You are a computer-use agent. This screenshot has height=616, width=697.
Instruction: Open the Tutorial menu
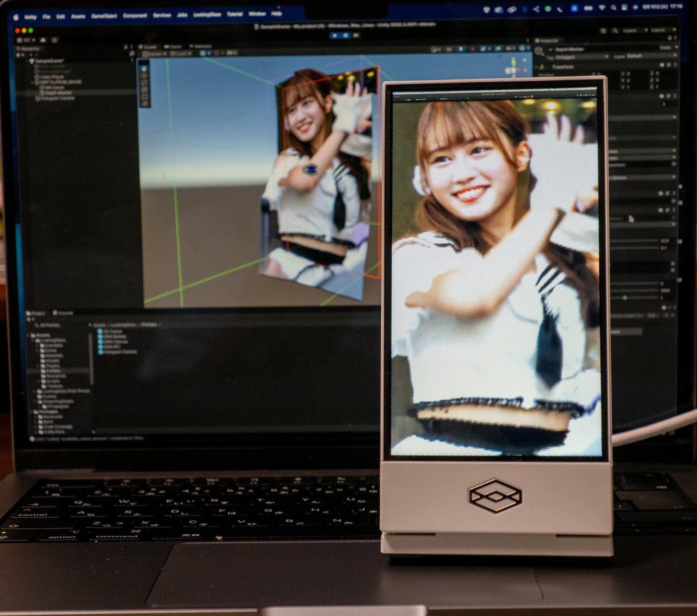coord(235,14)
